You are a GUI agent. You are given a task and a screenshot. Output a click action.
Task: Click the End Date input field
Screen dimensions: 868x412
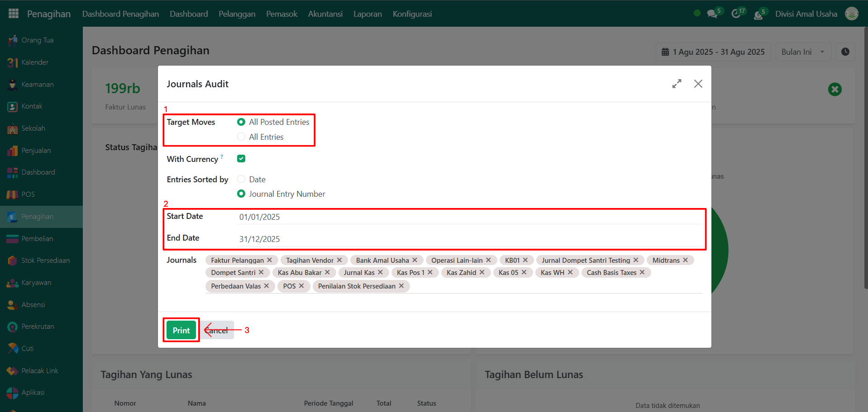click(x=469, y=239)
